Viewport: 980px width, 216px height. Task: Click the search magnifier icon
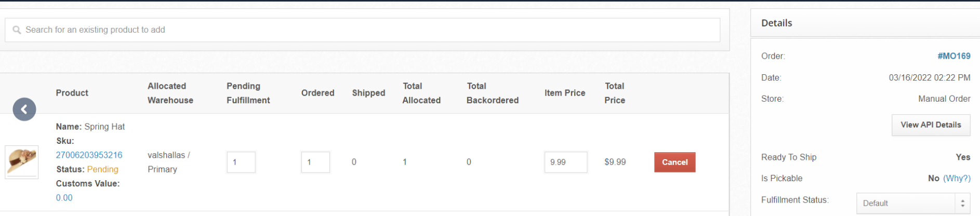tap(17, 30)
